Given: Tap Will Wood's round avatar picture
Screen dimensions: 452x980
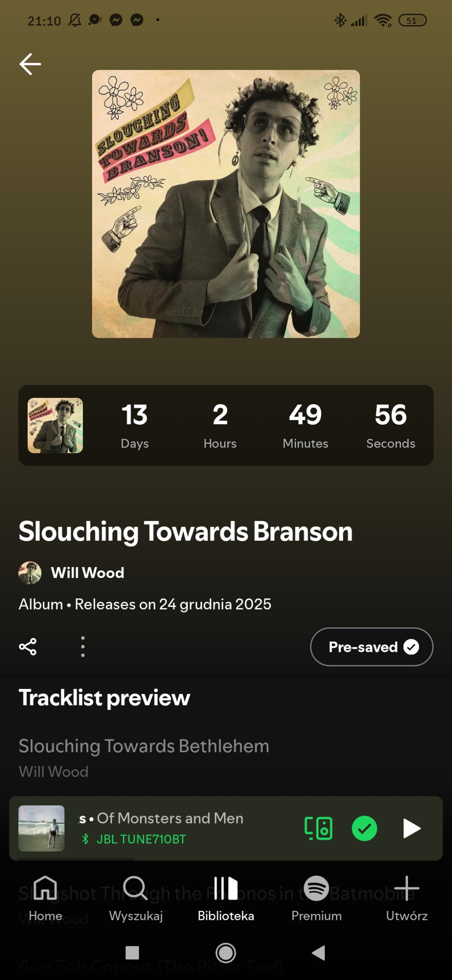Looking at the screenshot, I should (30, 572).
